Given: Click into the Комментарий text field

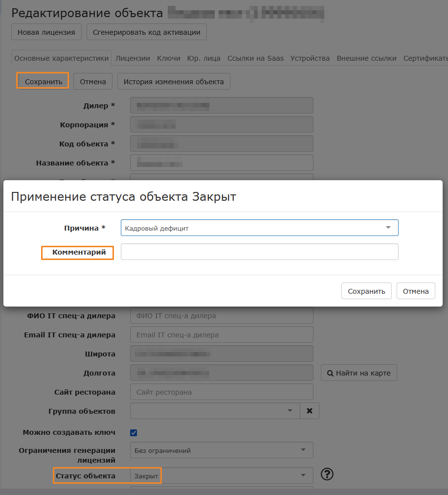Looking at the screenshot, I should pyautogui.click(x=259, y=252).
